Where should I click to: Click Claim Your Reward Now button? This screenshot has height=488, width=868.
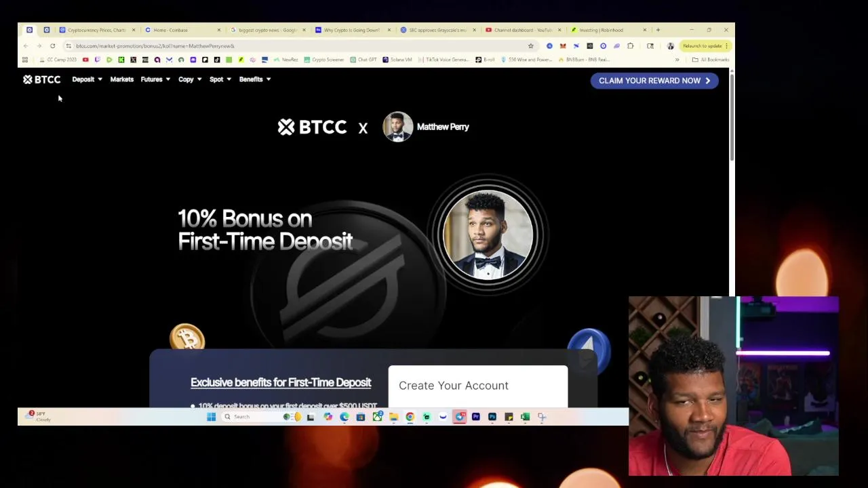pyautogui.click(x=654, y=81)
